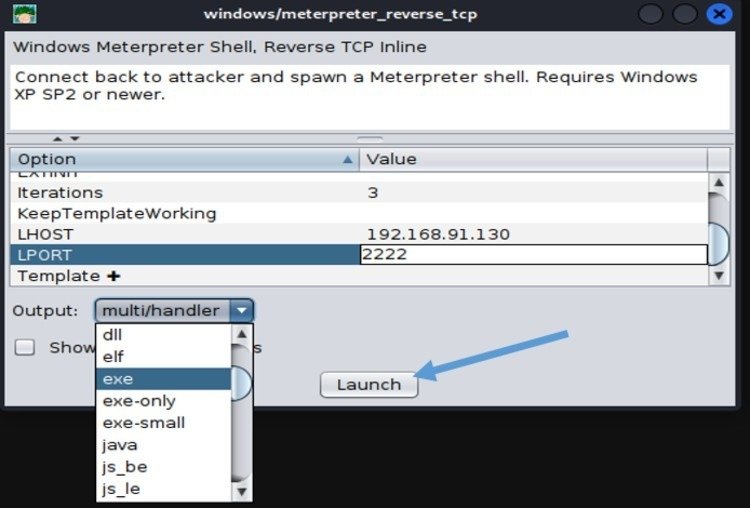Select the KeepTemplateWorking row

pyautogui.click(x=359, y=213)
